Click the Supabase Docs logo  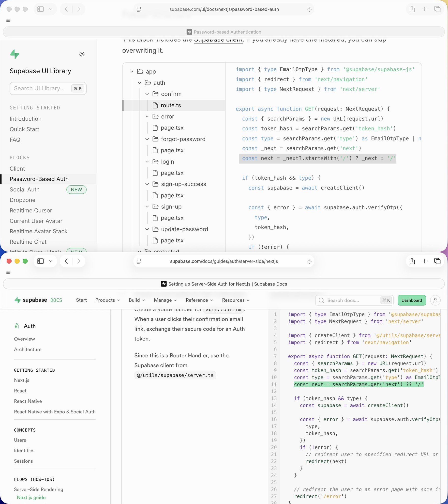tap(38, 300)
